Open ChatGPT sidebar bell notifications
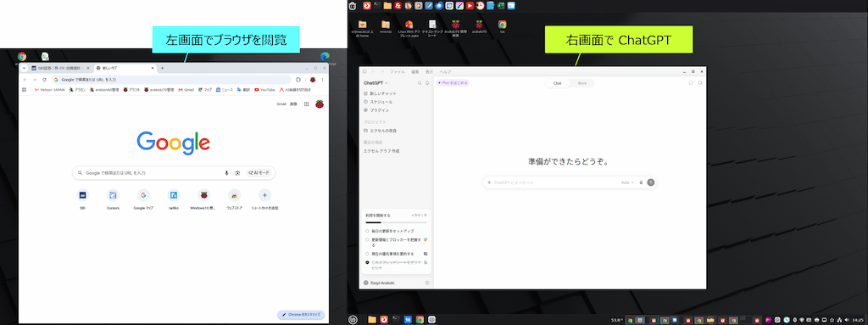This screenshot has width=868, height=325. [427, 82]
